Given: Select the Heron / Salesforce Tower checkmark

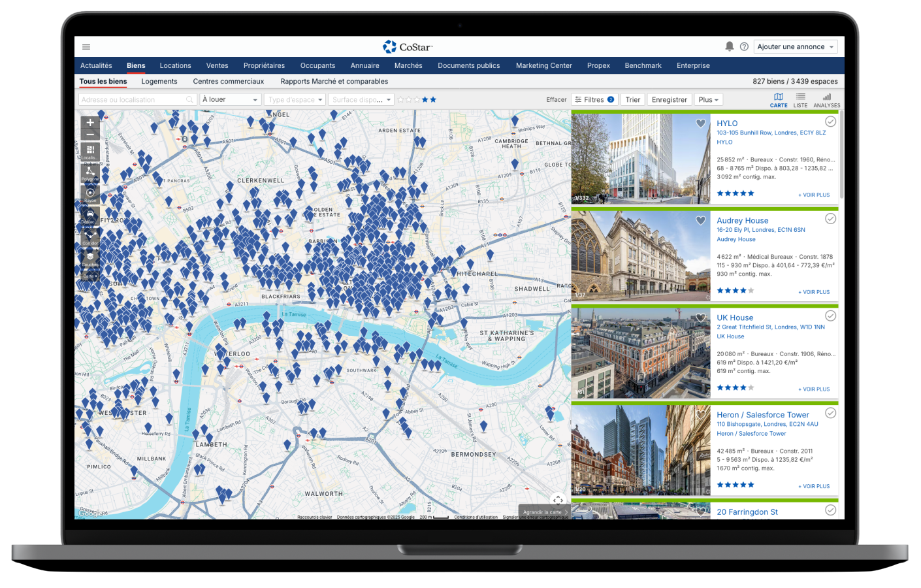Looking at the screenshot, I should (830, 413).
